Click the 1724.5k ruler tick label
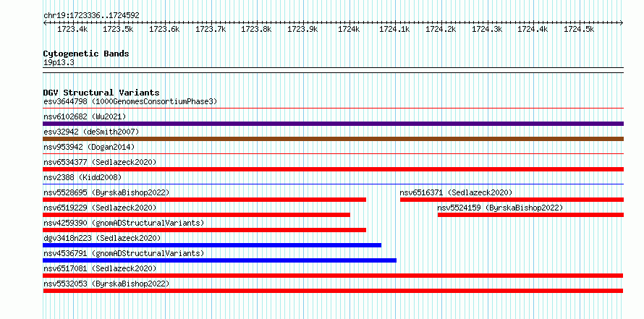This screenshot has width=644, height=319. click(x=579, y=29)
